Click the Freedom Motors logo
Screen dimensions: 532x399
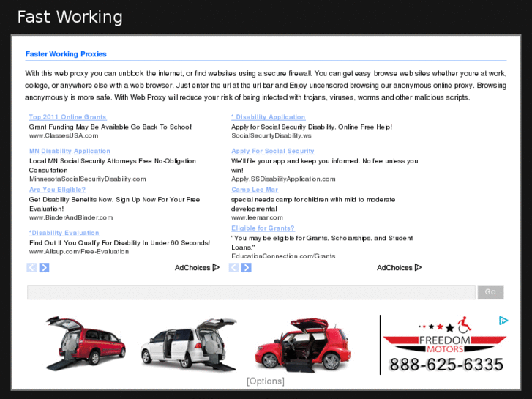pyautogui.click(x=445, y=335)
